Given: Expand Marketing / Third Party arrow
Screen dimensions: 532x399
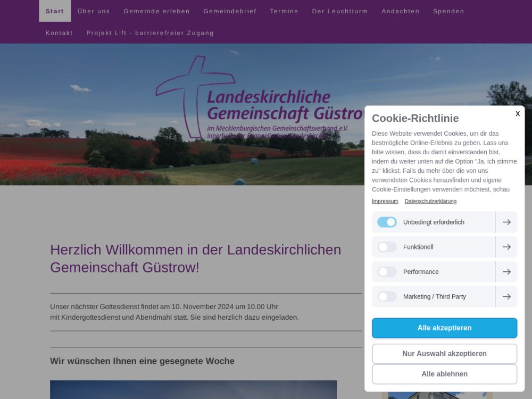Looking at the screenshot, I should [x=506, y=297].
